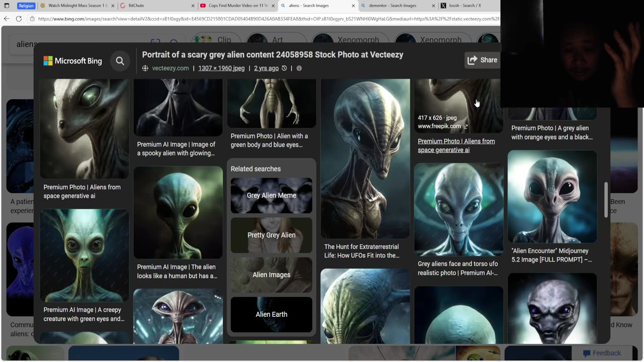Open the Bing search magnifier button

(120, 61)
